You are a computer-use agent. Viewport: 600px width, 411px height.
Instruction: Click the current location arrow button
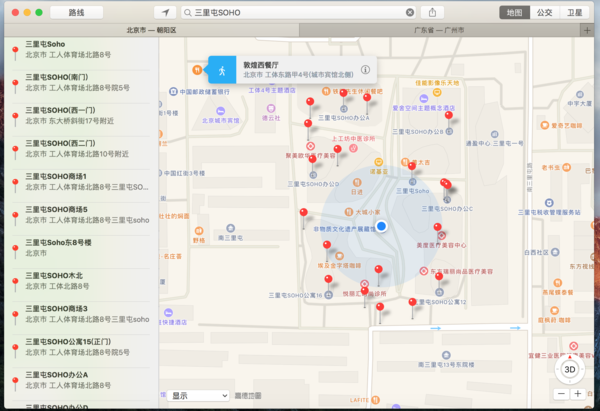pyautogui.click(x=164, y=13)
